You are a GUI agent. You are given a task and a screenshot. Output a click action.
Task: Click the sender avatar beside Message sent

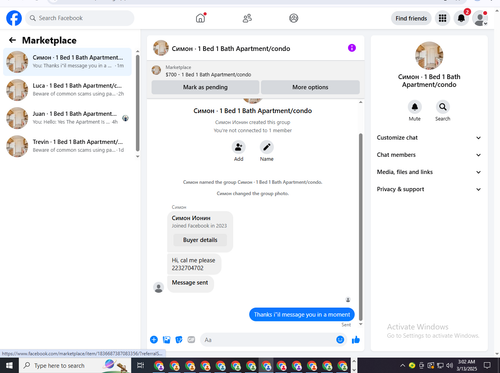[158, 287]
